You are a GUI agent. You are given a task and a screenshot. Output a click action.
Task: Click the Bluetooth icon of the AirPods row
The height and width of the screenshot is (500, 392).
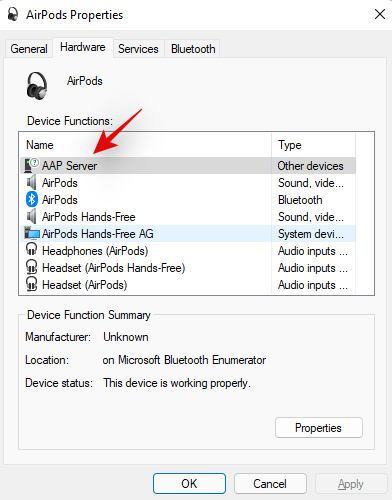point(32,199)
